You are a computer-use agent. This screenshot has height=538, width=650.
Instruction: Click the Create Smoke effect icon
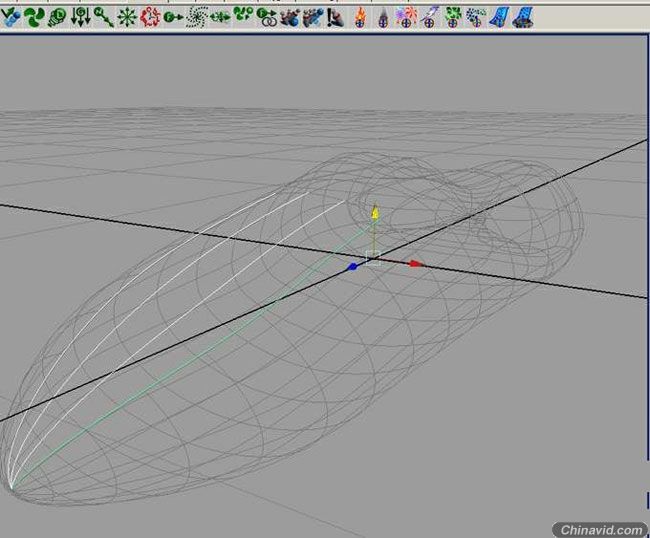383,17
